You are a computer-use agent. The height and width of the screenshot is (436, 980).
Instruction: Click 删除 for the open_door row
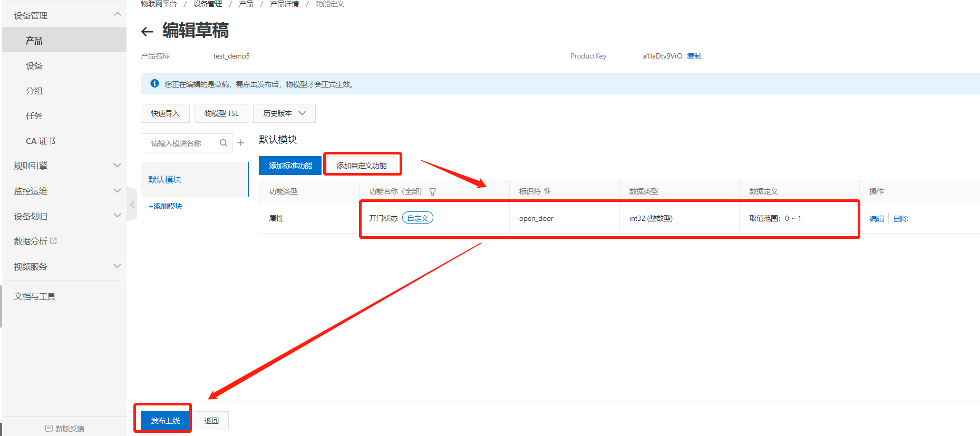(x=901, y=218)
